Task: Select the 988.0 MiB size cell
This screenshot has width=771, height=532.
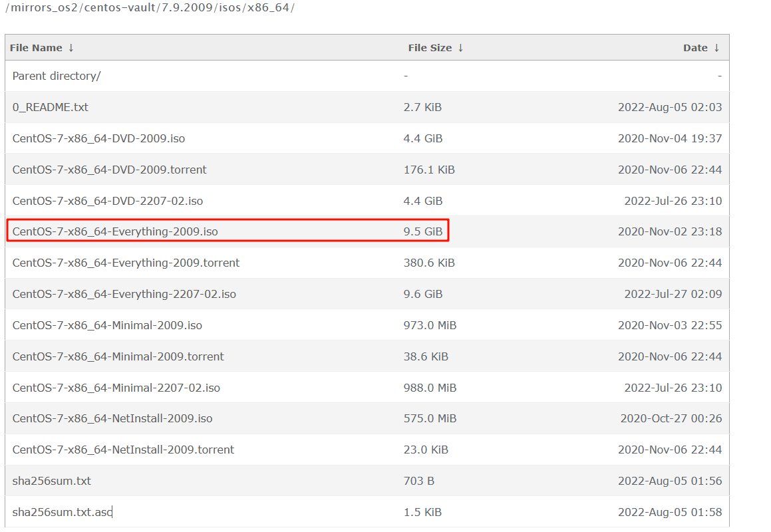Action: pyautogui.click(x=430, y=388)
